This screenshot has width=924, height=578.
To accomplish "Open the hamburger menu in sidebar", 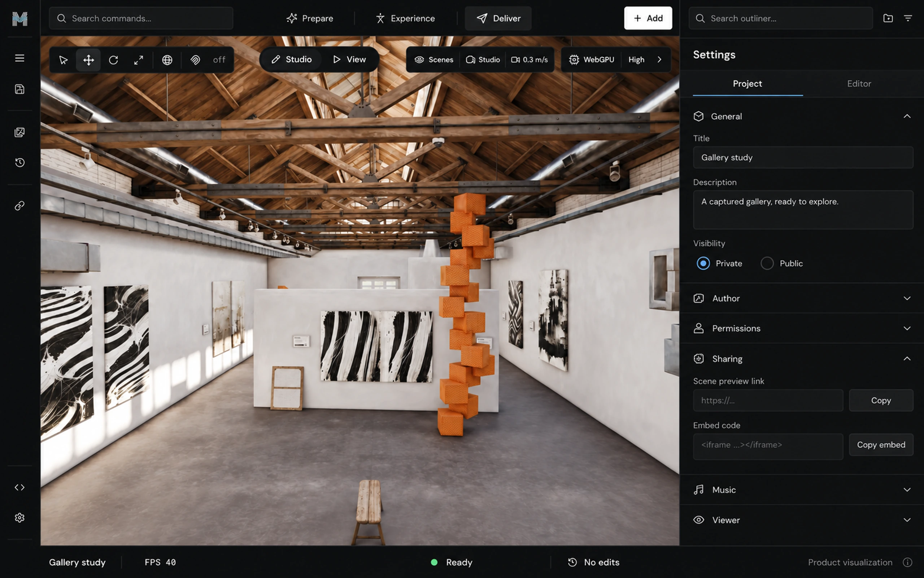I will click(19, 58).
